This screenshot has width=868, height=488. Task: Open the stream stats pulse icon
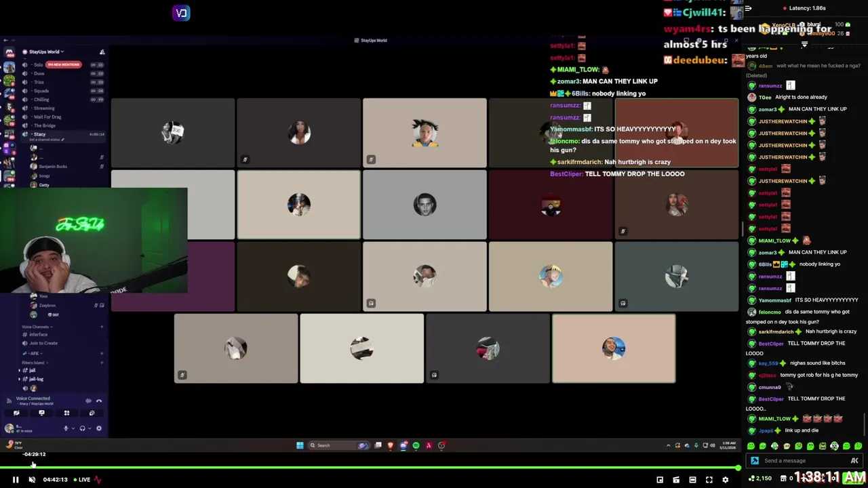[x=98, y=480]
